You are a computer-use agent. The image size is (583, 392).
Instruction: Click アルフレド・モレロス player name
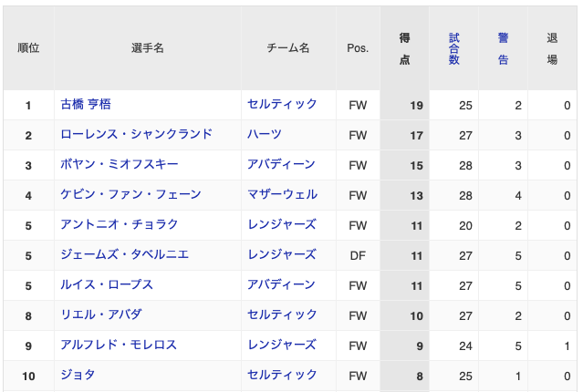119,345
